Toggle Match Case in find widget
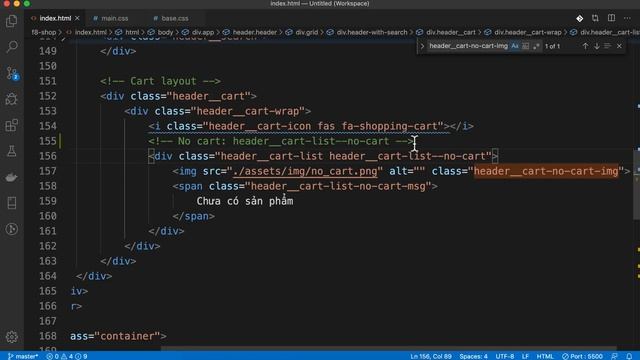 tap(515, 46)
